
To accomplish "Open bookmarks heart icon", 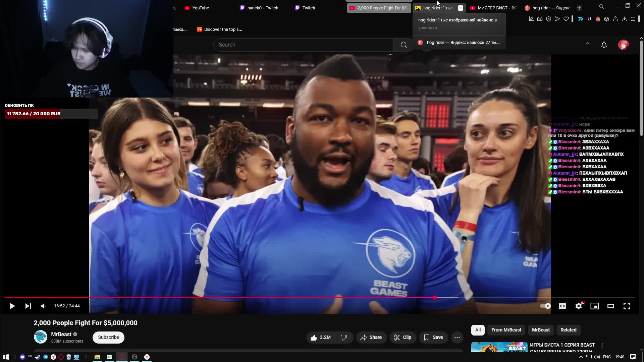I will [566, 19].
